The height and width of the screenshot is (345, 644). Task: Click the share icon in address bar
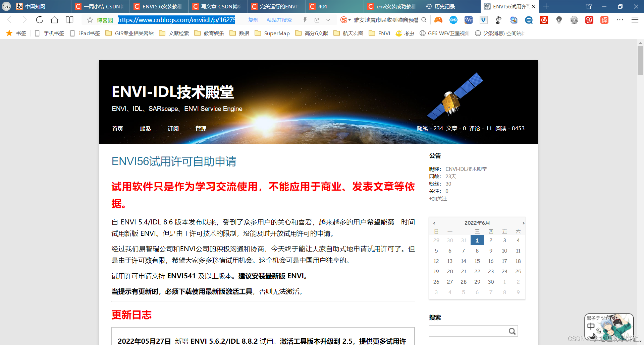317,20
